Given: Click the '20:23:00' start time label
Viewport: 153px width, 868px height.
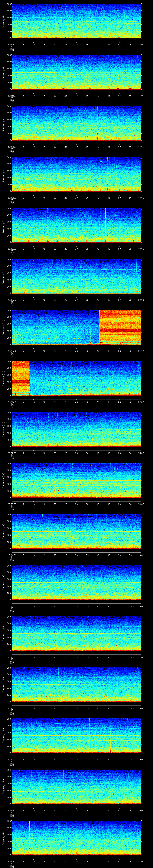Looking at the screenshot, I should (12, 504).
